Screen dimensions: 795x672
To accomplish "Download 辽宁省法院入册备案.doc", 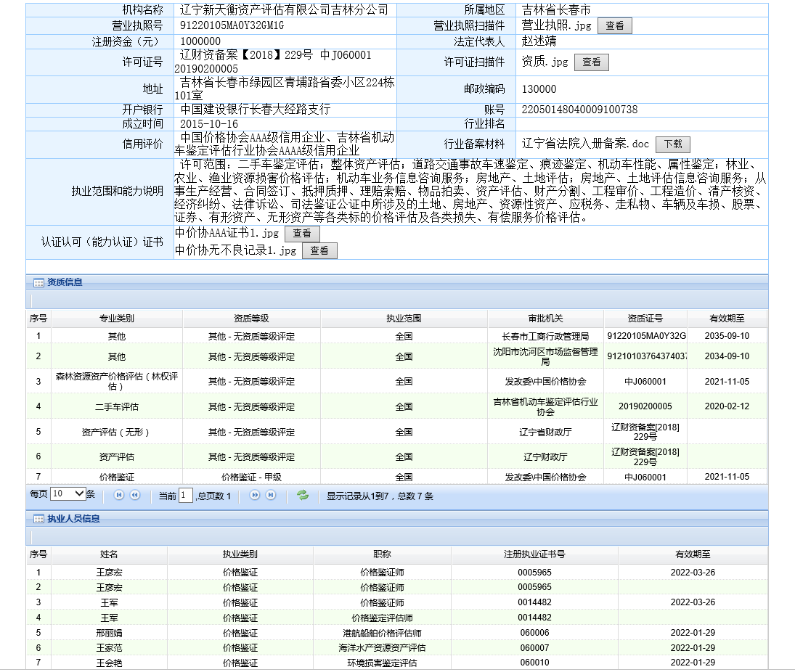I will point(673,144).
